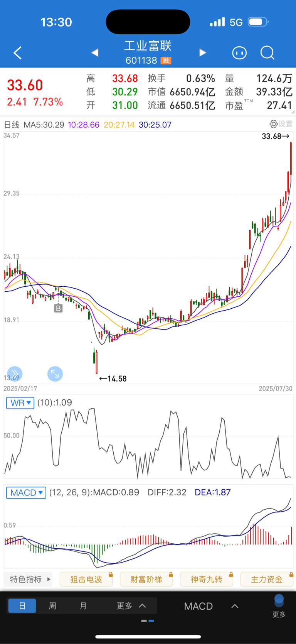Tap low price value 30.29

(125, 92)
